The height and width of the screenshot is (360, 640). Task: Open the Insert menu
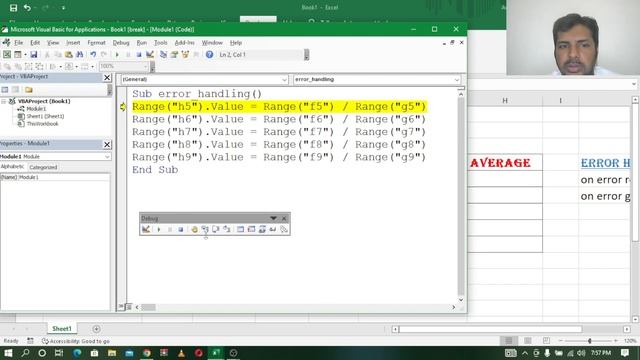click(x=73, y=42)
